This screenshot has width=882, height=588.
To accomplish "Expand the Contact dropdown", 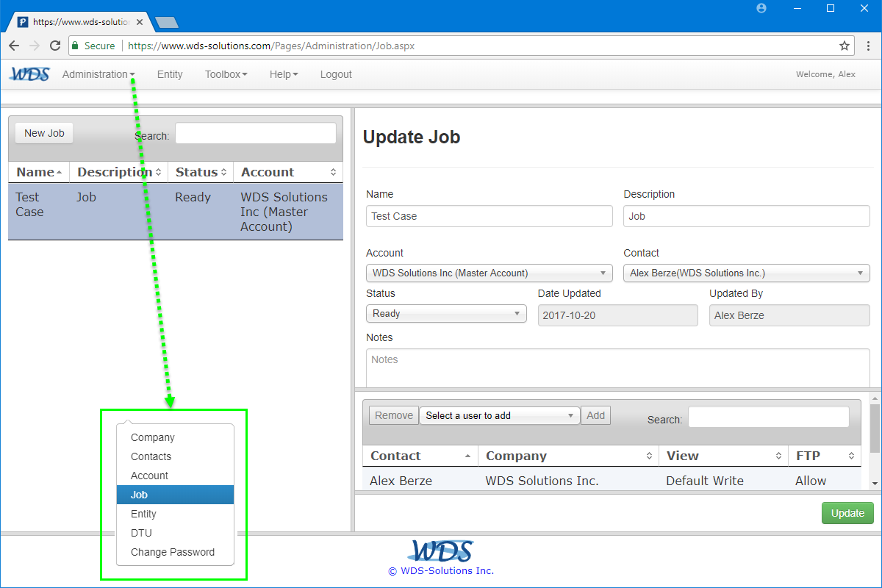I will (747, 273).
